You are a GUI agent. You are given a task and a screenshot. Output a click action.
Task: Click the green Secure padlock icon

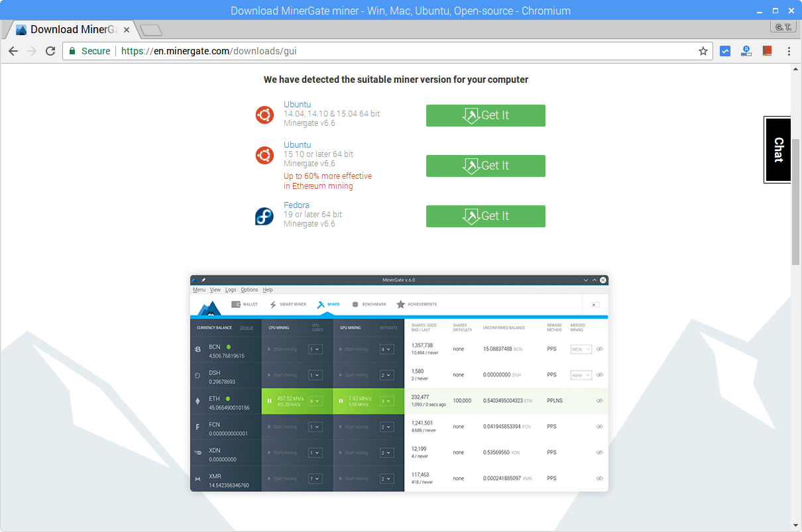click(x=72, y=51)
